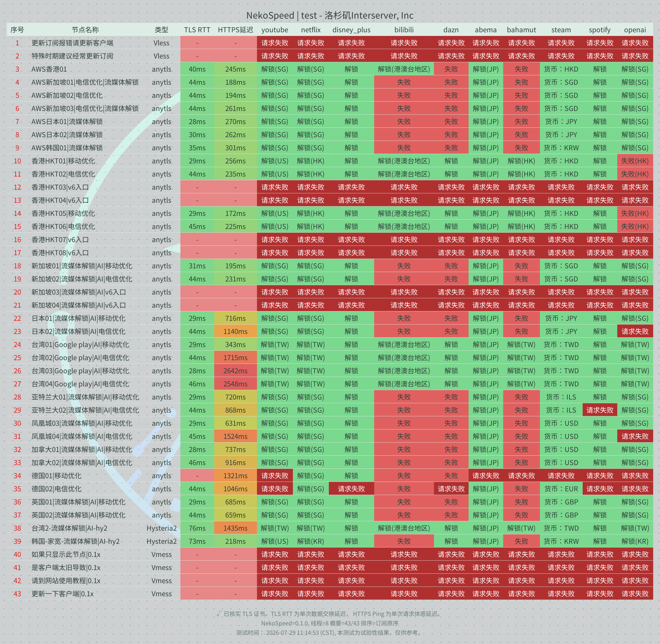Click the 'TLS RTT' column header
The width and height of the screenshot is (660, 644).
[x=197, y=30]
